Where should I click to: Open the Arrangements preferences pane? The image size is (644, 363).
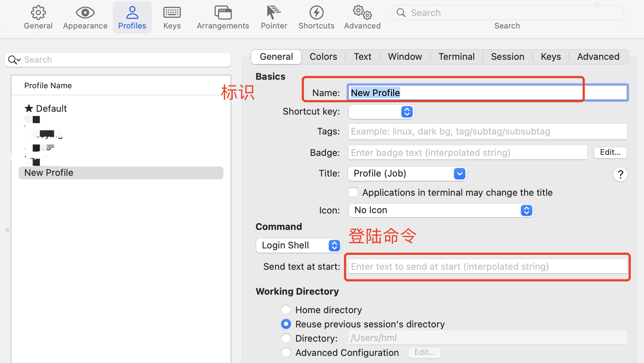point(223,17)
